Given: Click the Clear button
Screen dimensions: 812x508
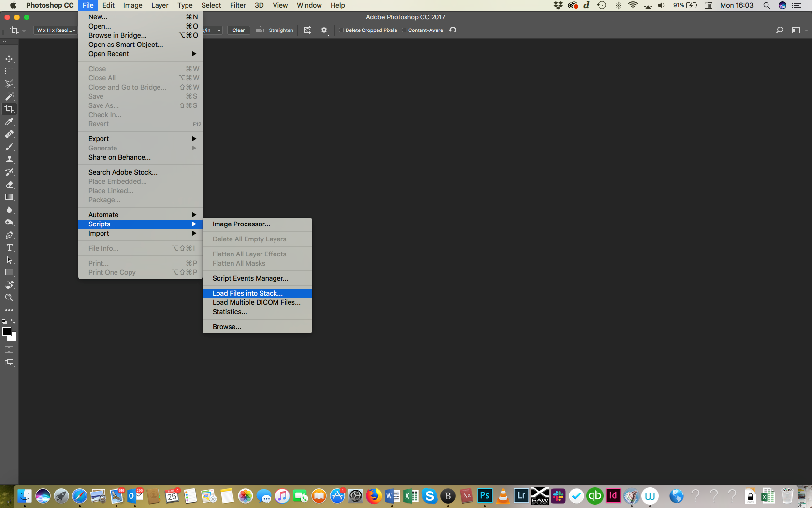Looking at the screenshot, I should tap(238, 30).
